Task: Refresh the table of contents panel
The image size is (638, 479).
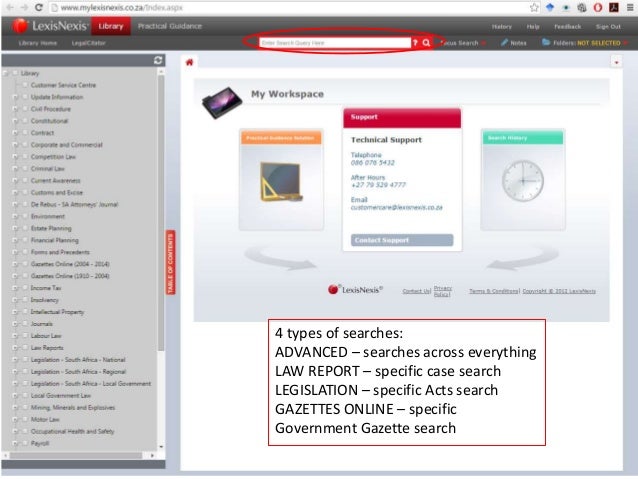Action: (158, 60)
